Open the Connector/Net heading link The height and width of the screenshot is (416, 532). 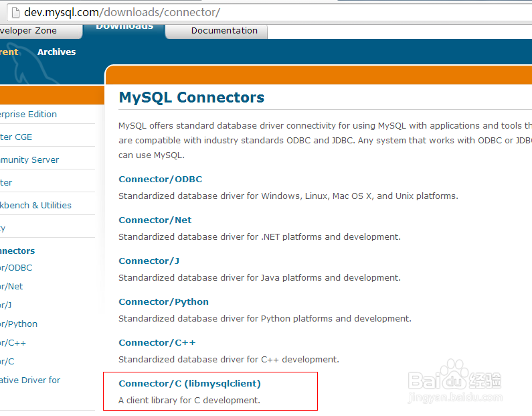pos(155,220)
